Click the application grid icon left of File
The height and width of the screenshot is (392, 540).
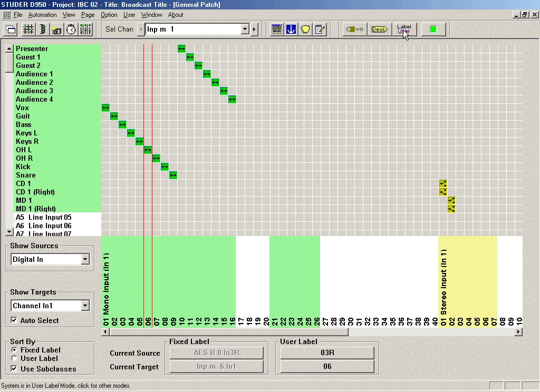[x=6, y=15]
